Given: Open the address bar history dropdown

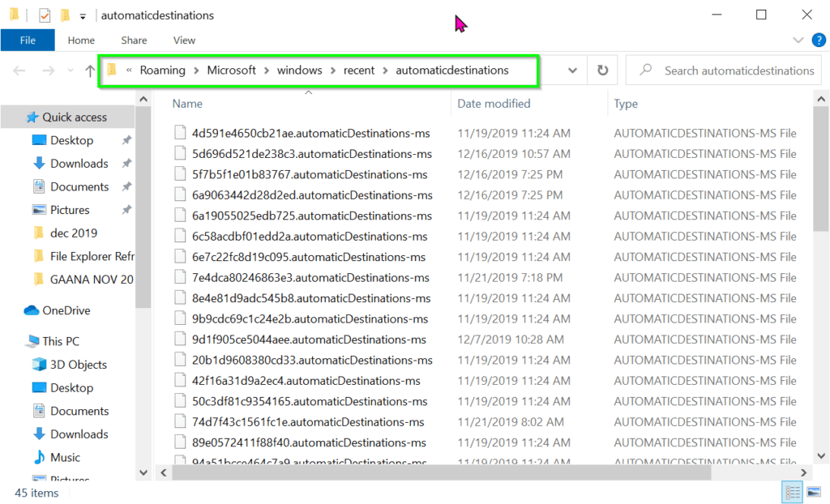Looking at the screenshot, I should coord(572,70).
